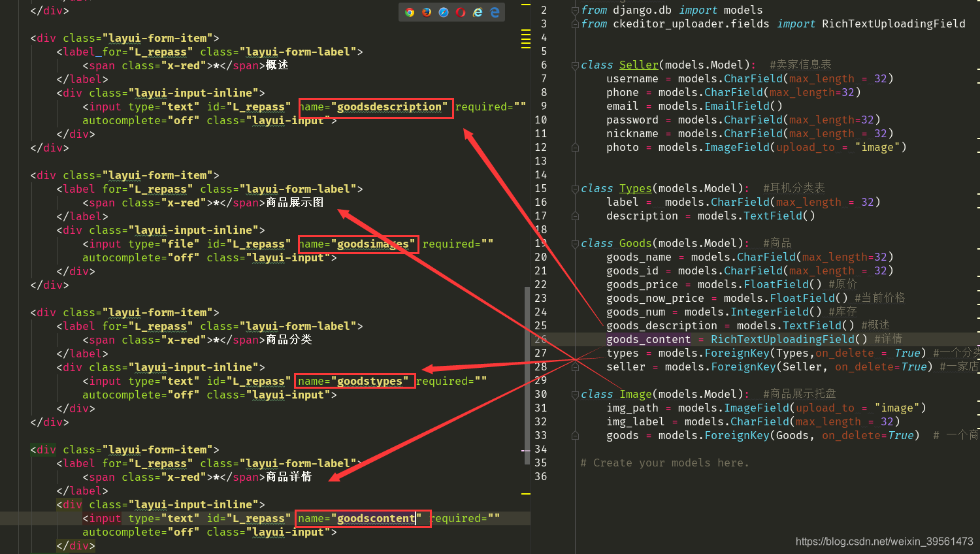
Task: Click the 概述 label text
Action: (x=277, y=65)
